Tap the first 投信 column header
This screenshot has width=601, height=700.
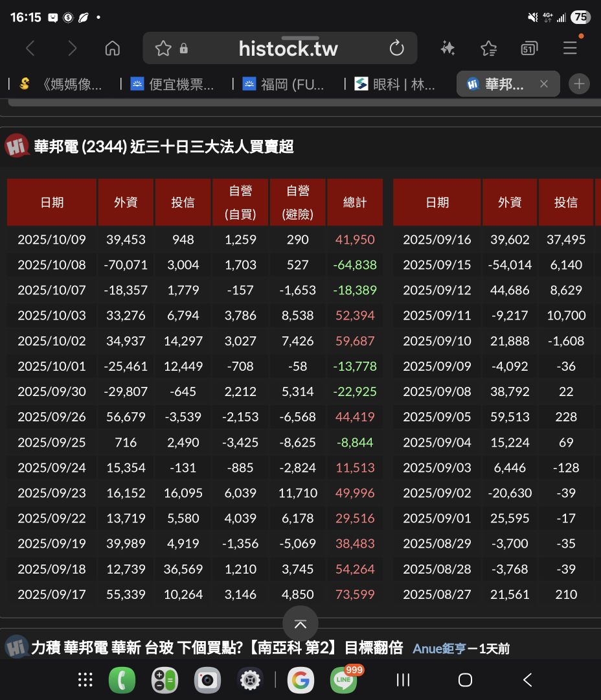183,202
